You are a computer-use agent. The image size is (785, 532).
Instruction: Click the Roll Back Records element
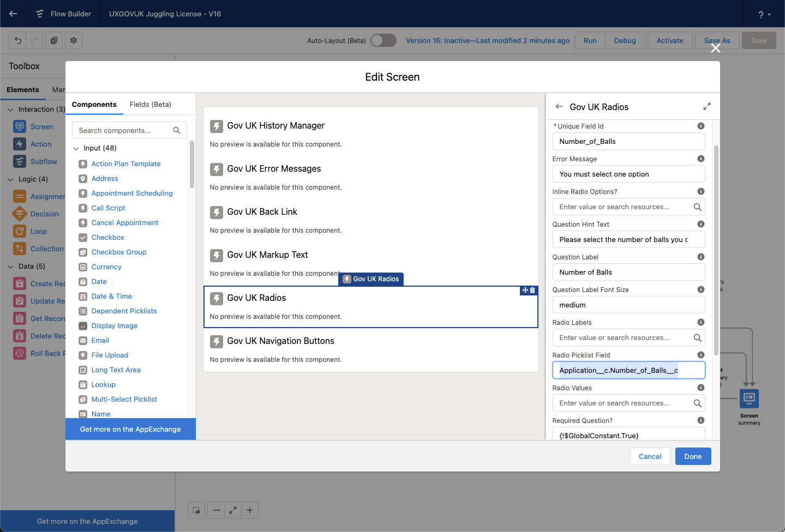49,353
